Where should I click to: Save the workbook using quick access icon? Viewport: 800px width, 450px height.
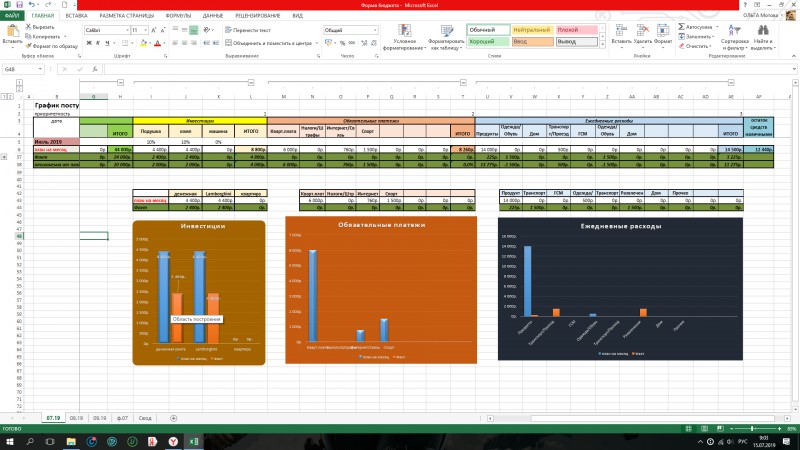click(19, 5)
